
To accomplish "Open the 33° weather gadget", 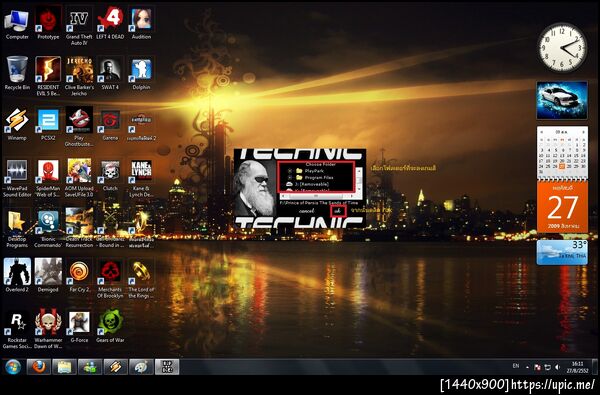I will point(562,252).
